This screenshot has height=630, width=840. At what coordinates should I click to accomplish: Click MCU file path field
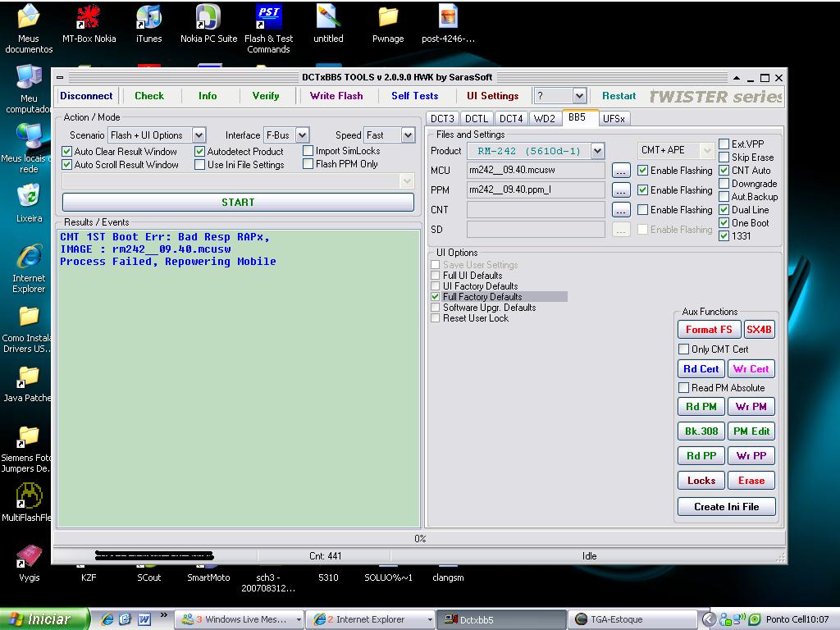point(536,171)
